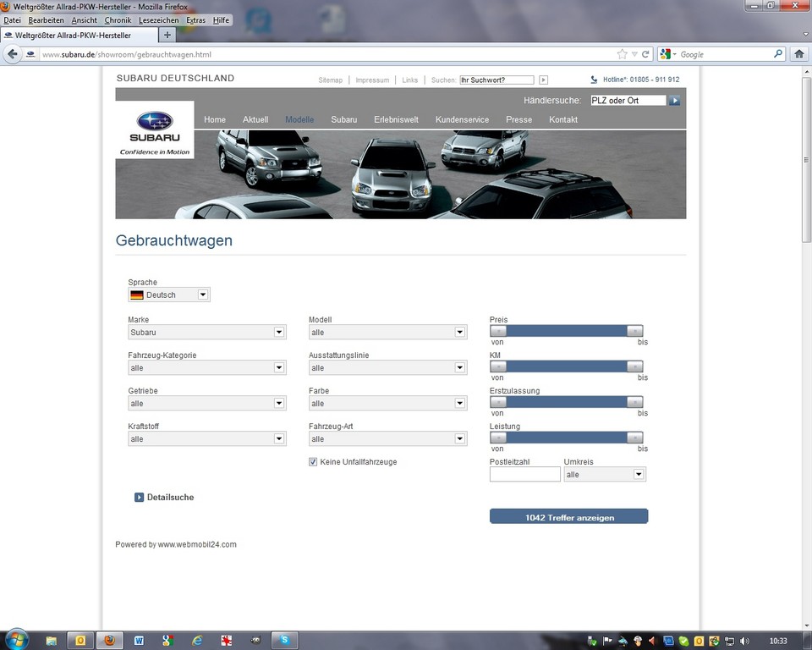Open the Sprache dropdown

click(x=169, y=295)
